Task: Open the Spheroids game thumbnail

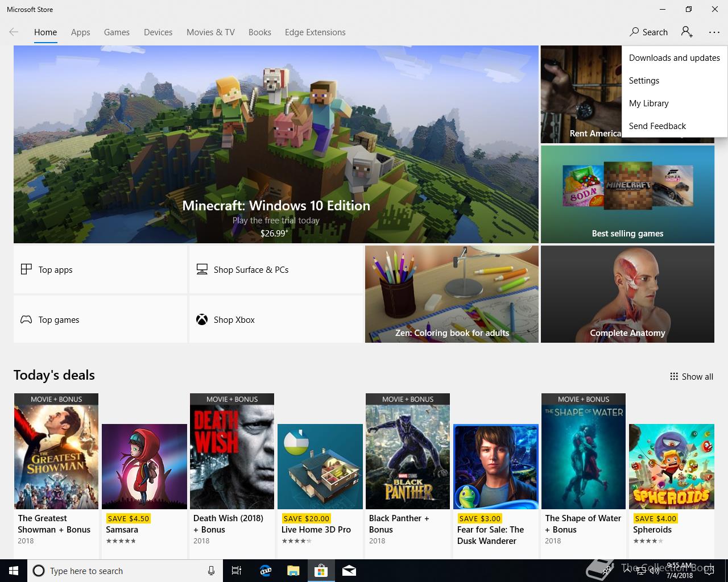Action: pyautogui.click(x=672, y=467)
